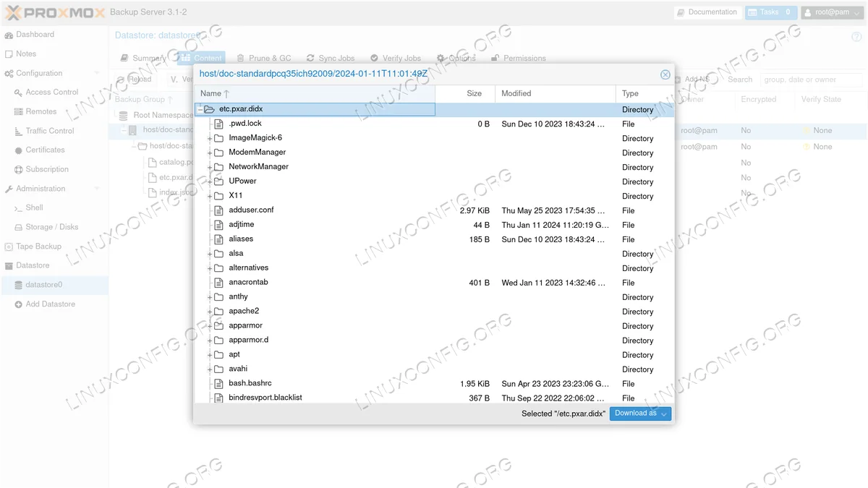Expand the apache2 directory
Image resolution: width=868 pixels, height=488 pixels.
tap(209, 312)
